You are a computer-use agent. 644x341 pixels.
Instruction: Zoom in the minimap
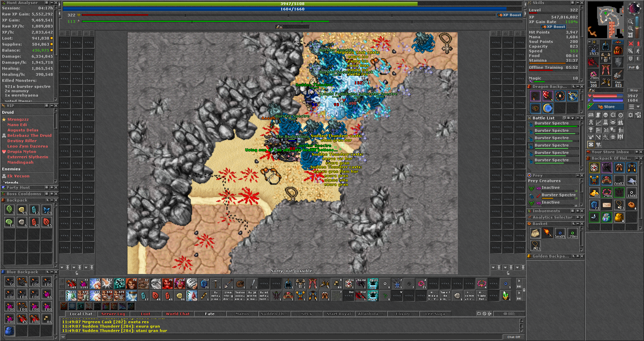pyautogui.click(x=631, y=29)
